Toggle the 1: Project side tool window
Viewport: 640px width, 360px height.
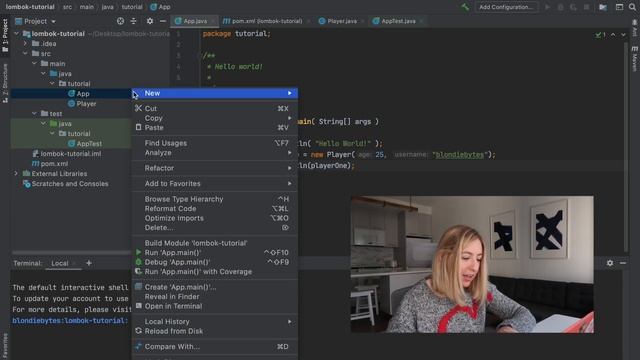click(x=5, y=36)
